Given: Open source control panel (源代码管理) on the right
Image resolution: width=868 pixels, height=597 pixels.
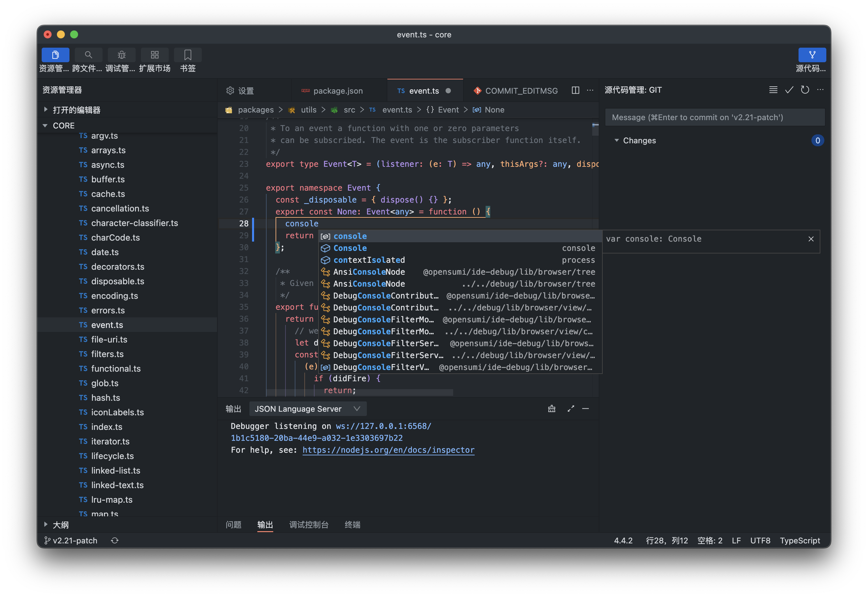Looking at the screenshot, I should [x=812, y=55].
